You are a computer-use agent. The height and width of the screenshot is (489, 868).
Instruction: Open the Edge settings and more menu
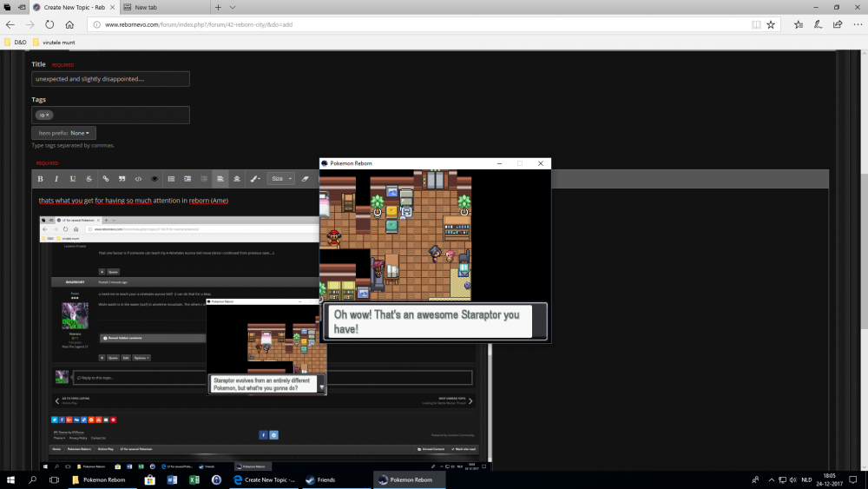pyautogui.click(x=858, y=24)
